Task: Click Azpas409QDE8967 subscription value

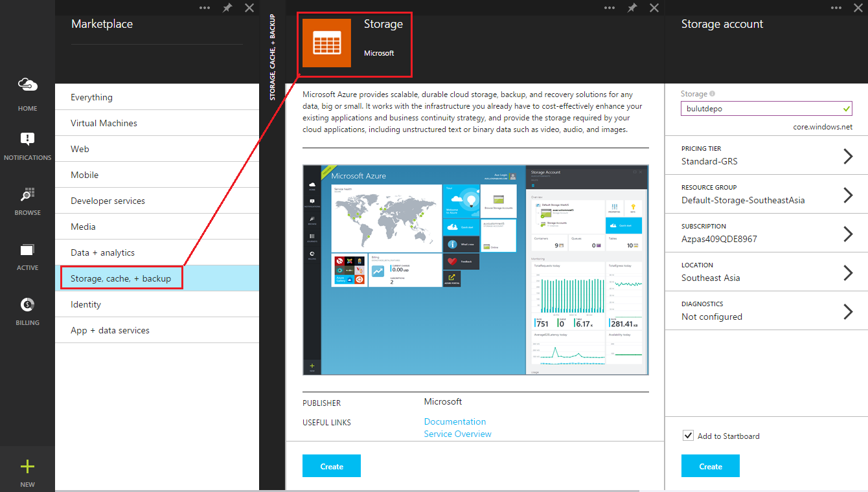Action: (719, 239)
